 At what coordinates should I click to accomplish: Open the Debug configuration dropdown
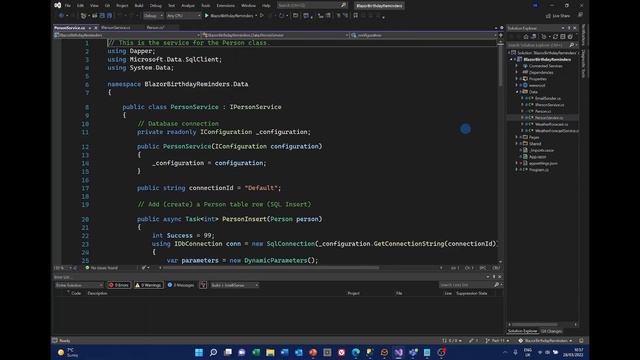click(153, 16)
